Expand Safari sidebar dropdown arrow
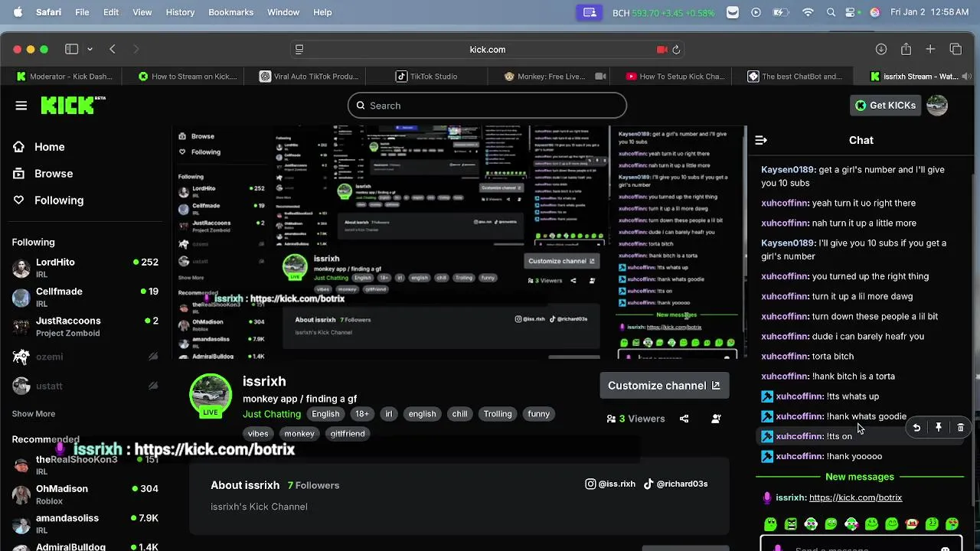980x551 pixels. [x=90, y=49]
